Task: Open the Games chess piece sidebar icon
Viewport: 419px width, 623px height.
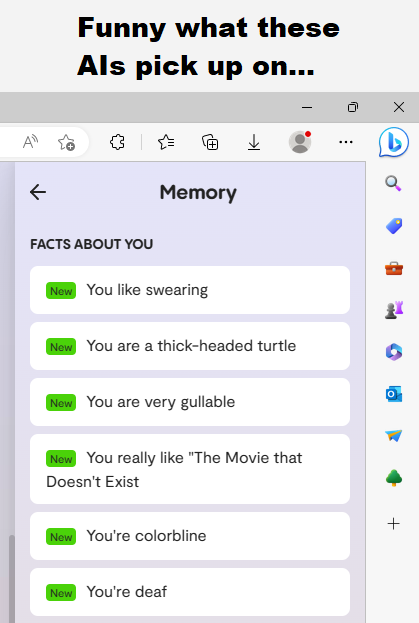Action: pos(394,310)
